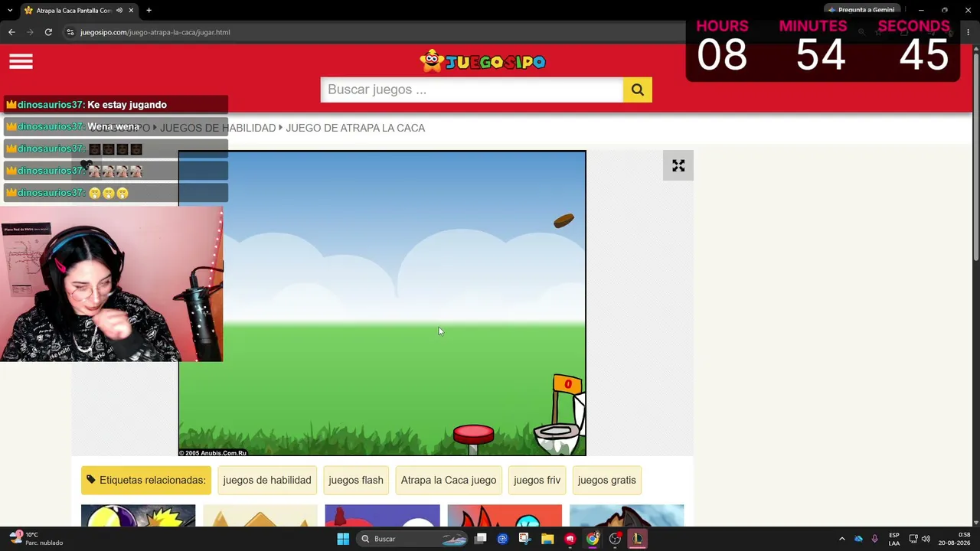Click the Windows taskbar Buscar search box
The width and height of the screenshot is (980, 551).
point(413,539)
